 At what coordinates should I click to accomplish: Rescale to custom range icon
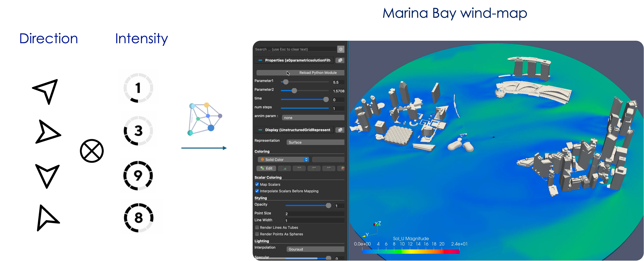(x=314, y=168)
